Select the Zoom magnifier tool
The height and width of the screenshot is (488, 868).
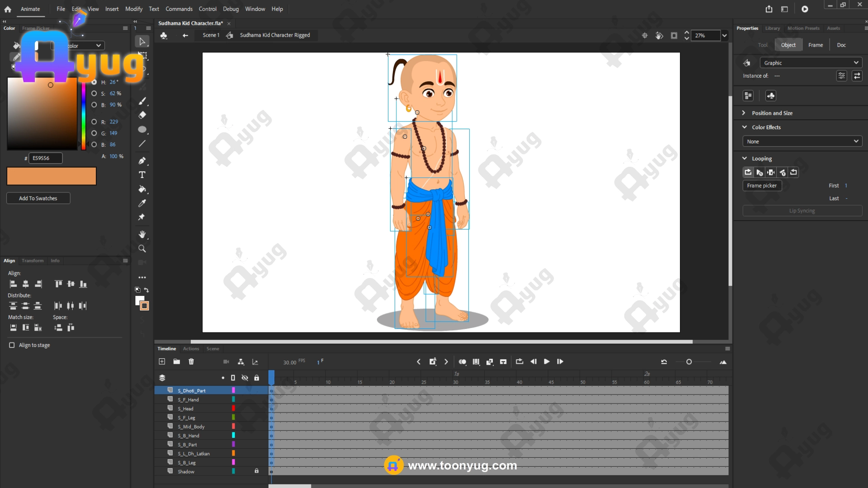tap(142, 249)
